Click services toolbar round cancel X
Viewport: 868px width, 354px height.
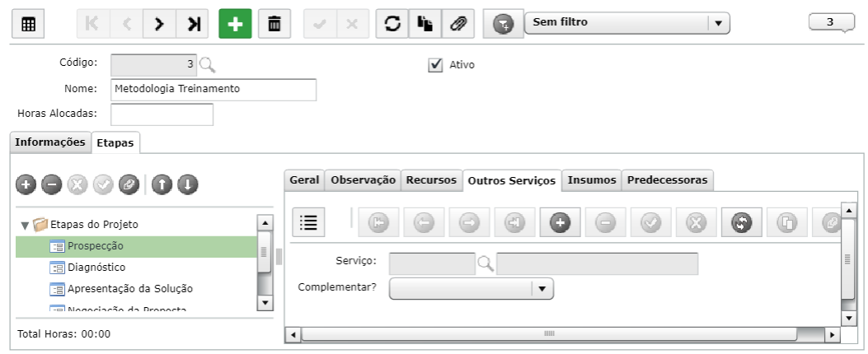click(x=697, y=222)
